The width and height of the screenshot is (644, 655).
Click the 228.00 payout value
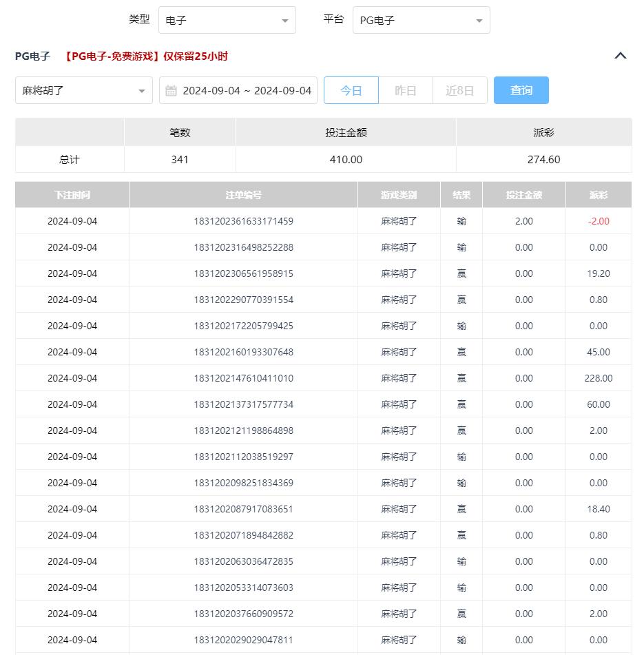coord(598,378)
